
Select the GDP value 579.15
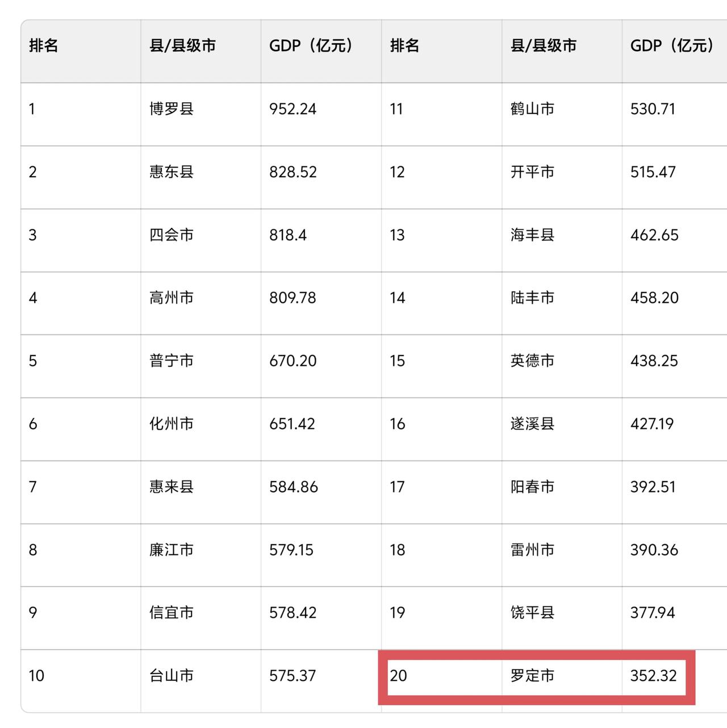coord(291,550)
